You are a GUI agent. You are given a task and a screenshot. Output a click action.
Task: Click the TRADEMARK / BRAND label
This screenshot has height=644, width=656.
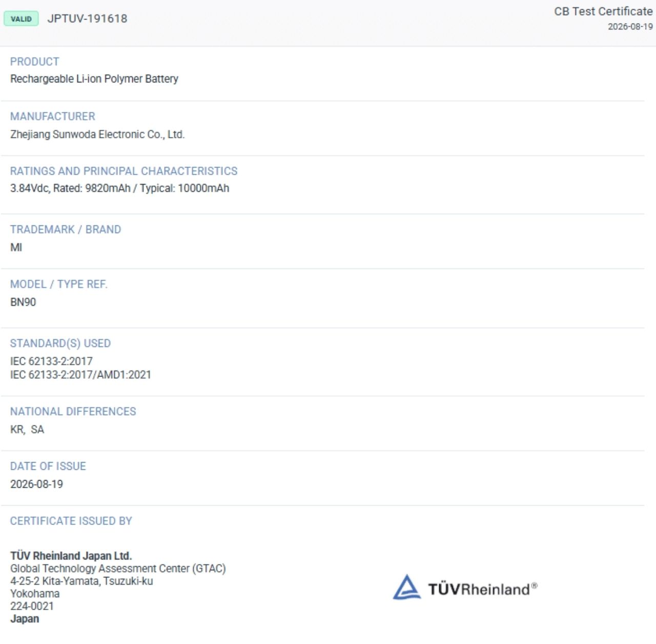pyautogui.click(x=66, y=230)
